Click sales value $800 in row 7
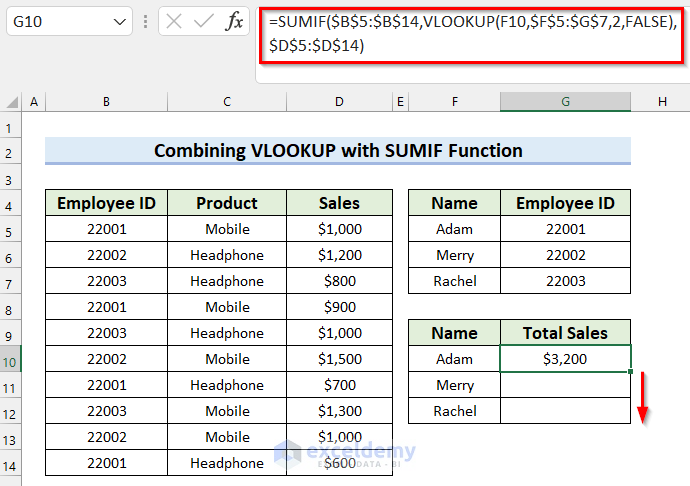 (x=339, y=281)
